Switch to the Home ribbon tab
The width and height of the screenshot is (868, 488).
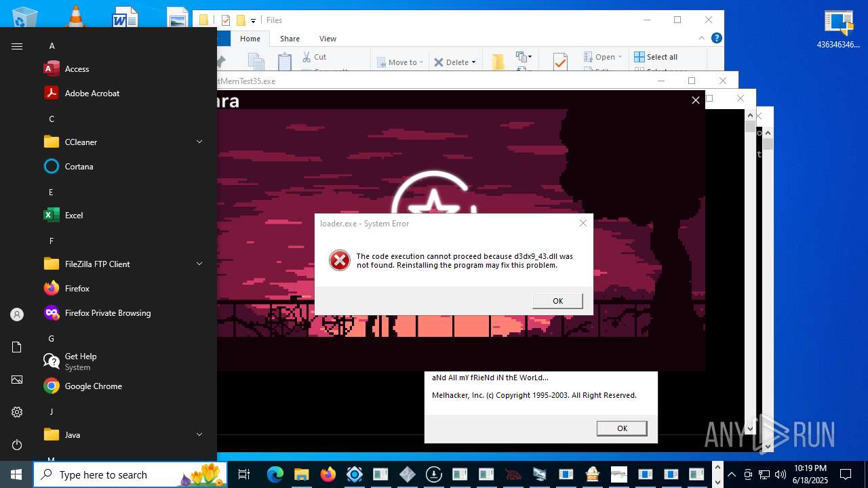[x=250, y=39]
